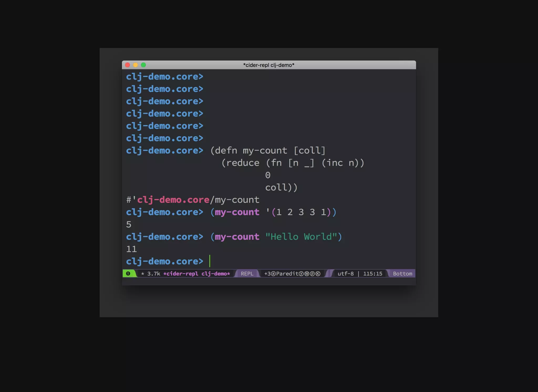Click the circled 'K' minor mode icon
Viewport: 538px width, 392px height.
pos(318,274)
